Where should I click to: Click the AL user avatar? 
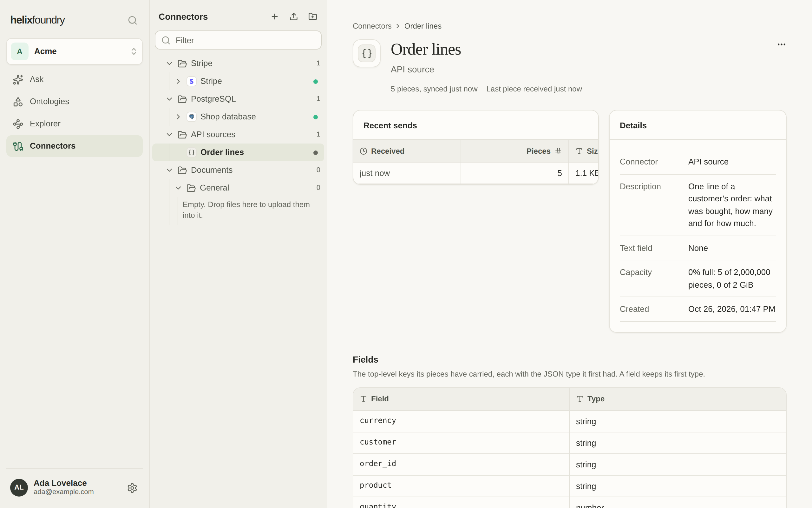[19, 487]
